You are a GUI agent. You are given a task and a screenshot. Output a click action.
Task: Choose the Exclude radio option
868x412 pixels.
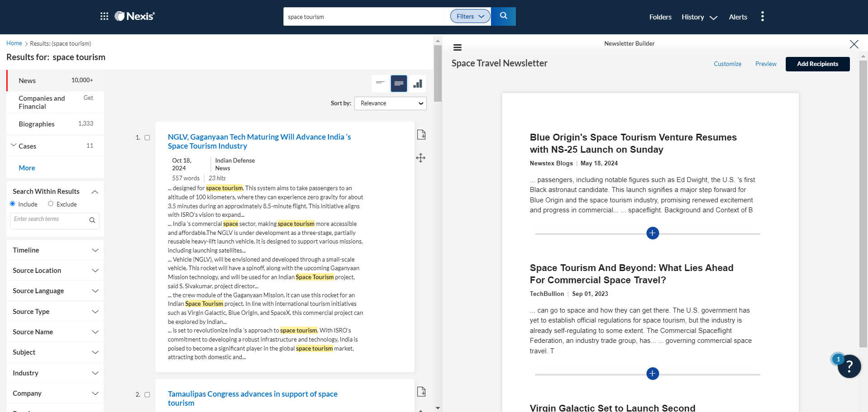tap(51, 204)
